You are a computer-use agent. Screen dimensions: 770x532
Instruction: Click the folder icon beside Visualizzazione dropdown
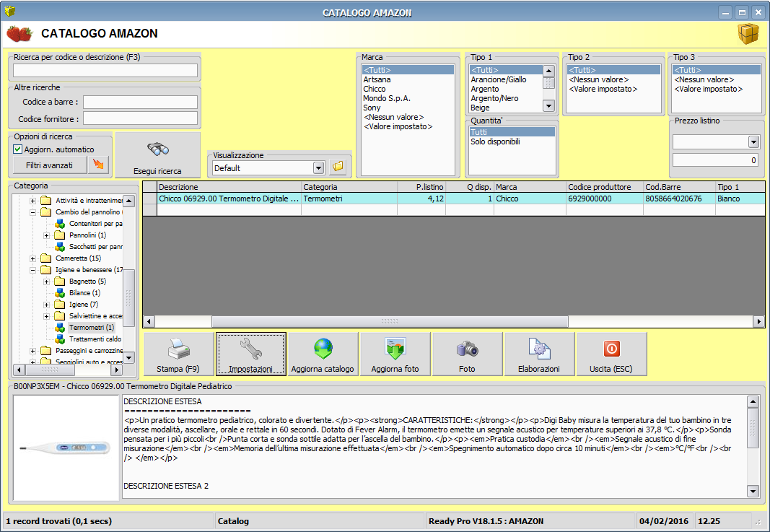(337, 167)
